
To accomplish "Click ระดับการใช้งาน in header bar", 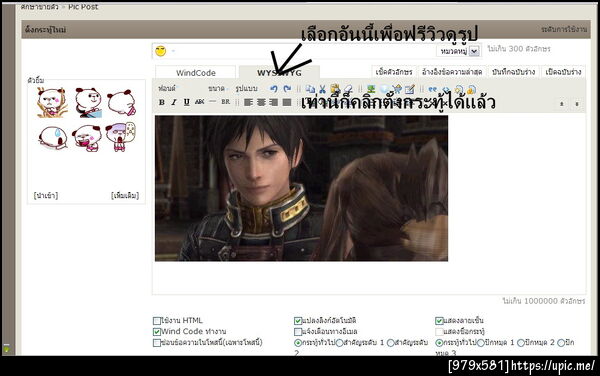I will click(564, 29).
